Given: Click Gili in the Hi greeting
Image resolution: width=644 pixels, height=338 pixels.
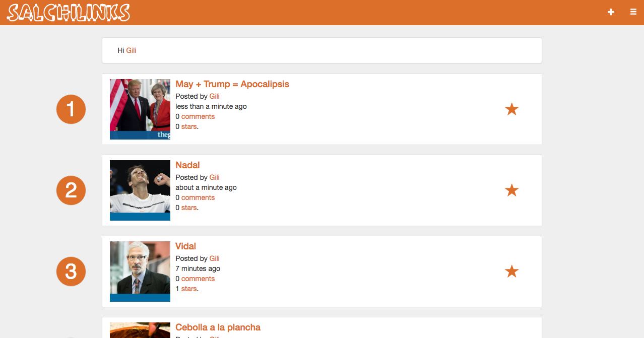Looking at the screenshot, I should coord(131,50).
